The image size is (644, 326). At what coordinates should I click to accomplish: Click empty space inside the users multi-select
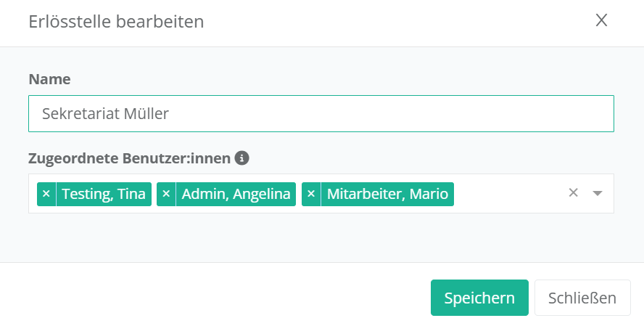508,194
